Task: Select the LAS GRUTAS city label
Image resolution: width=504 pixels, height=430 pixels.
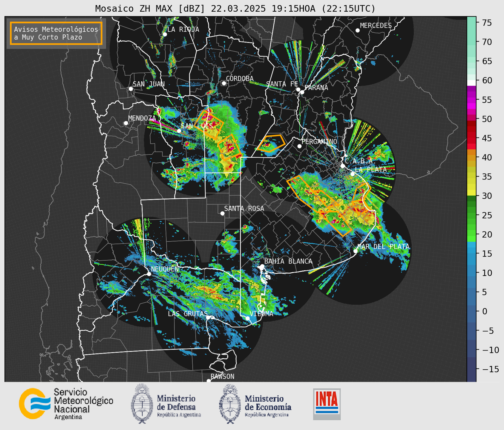Action: pos(188,314)
